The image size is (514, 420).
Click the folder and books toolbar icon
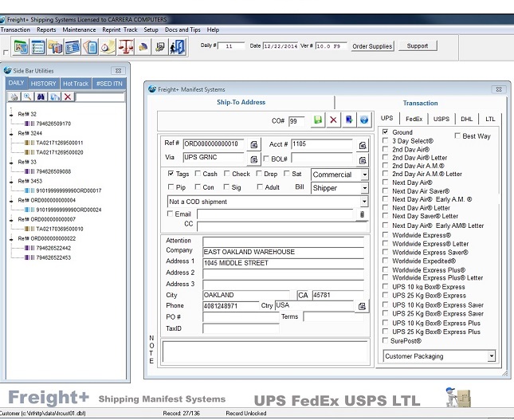point(55,47)
